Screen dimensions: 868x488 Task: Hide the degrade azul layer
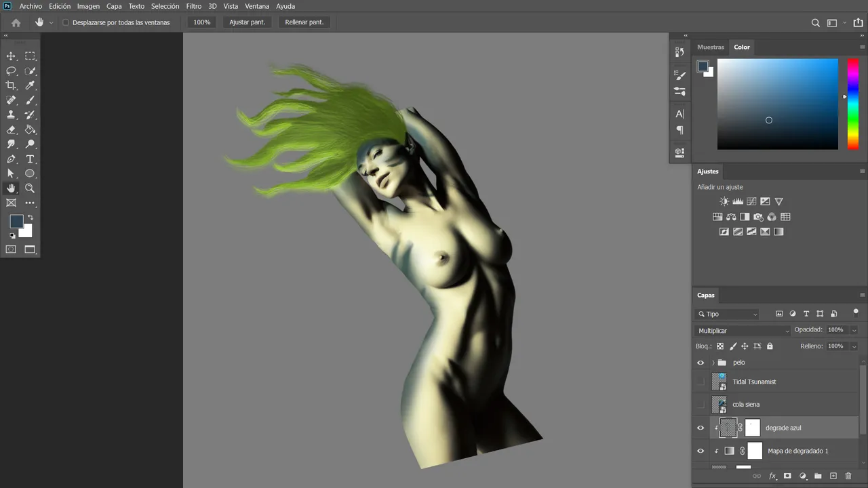click(701, 428)
